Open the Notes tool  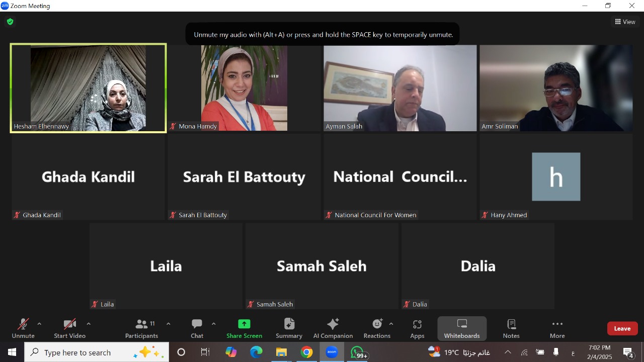511,328
